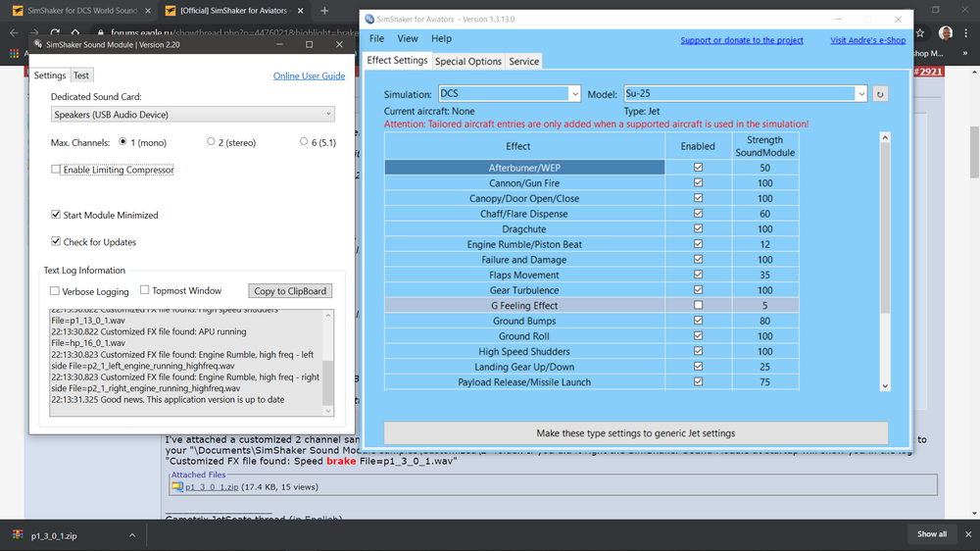Switch to the Special Options tab
The image size is (980, 551).
coord(468,61)
